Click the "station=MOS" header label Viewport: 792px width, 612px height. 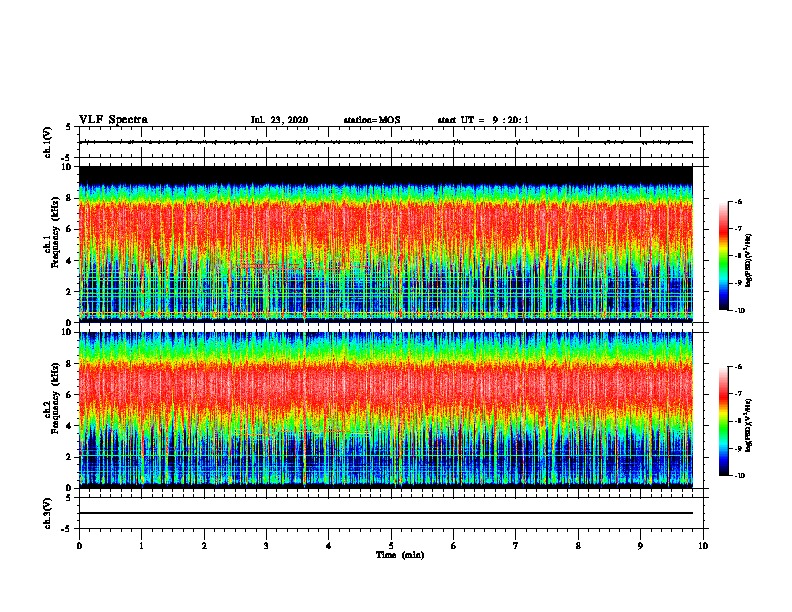pyautogui.click(x=372, y=120)
